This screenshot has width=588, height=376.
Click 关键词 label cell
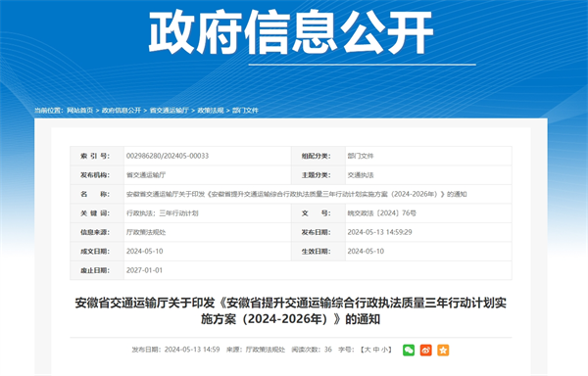coord(97,213)
